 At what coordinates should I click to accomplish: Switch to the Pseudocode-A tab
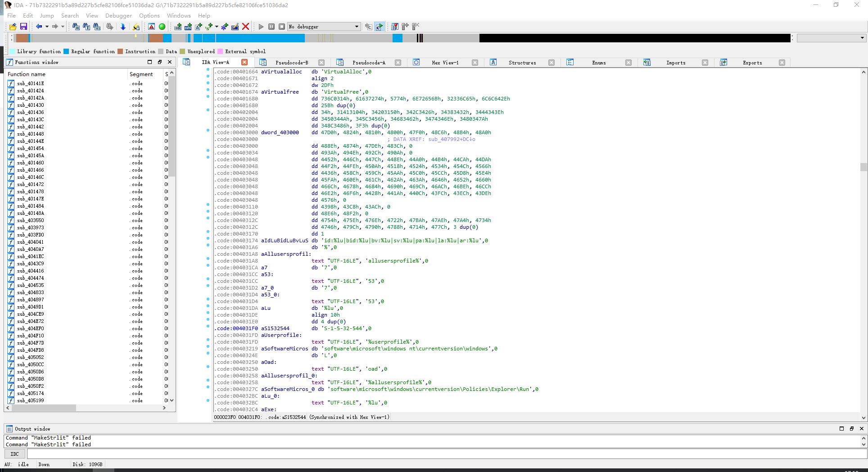tap(368, 63)
